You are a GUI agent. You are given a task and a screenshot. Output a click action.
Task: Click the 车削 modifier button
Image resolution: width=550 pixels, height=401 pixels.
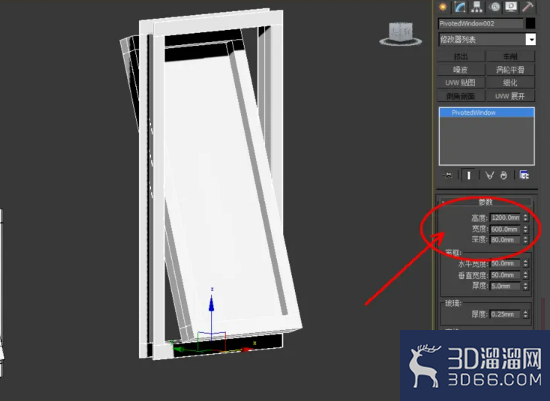point(510,56)
